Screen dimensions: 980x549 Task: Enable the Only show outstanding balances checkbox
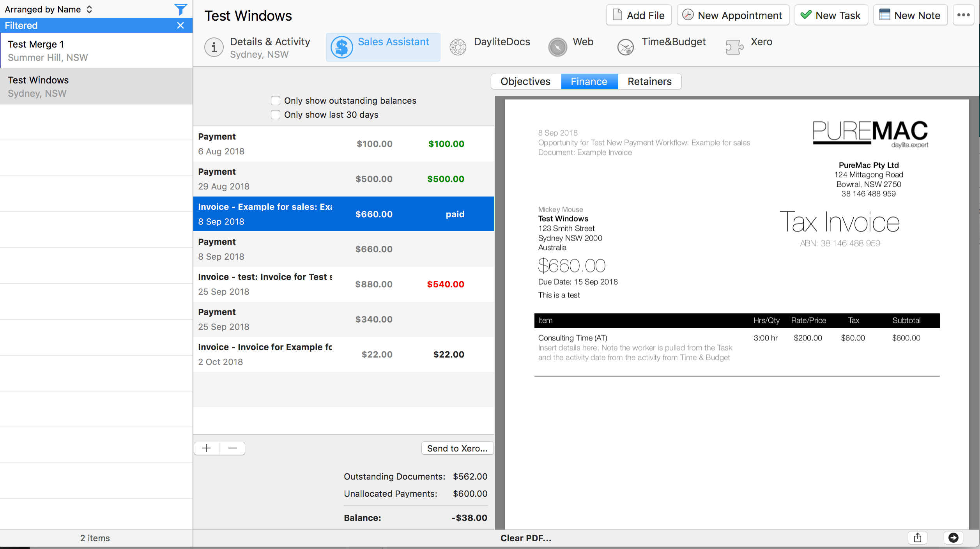(x=276, y=101)
